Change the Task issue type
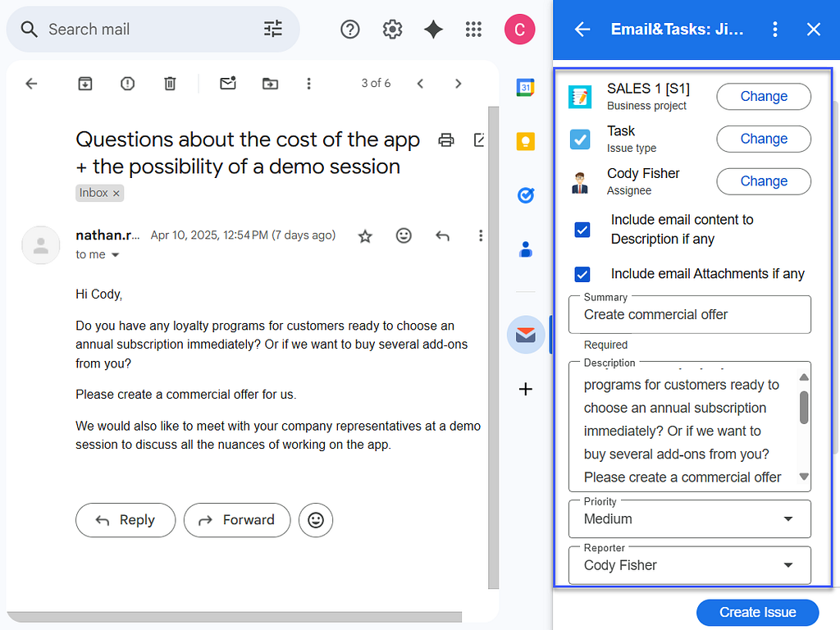This screenshot has height=630, width=840. pyautogui.click(x=764, y=139)
